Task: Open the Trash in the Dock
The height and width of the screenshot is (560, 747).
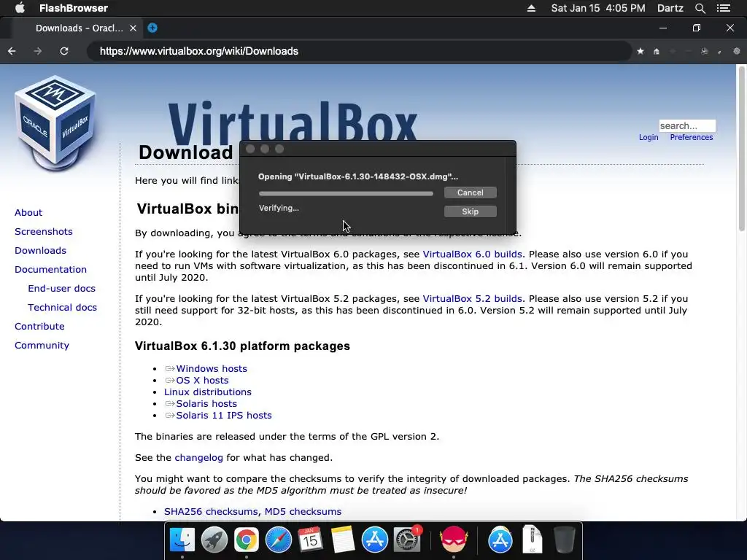Action: tap(565, 540)
